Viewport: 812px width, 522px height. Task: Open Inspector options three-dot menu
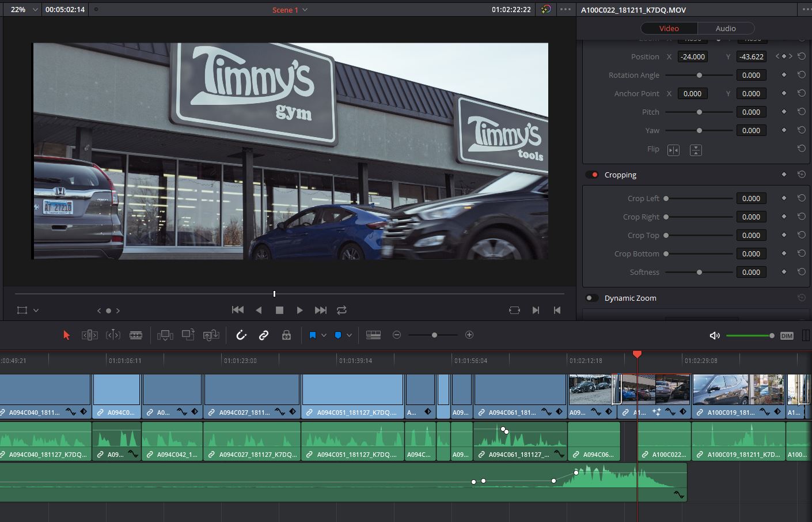[806, 10]
